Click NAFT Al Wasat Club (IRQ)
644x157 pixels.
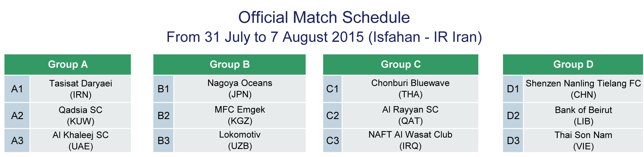click(x=410, y=140)
